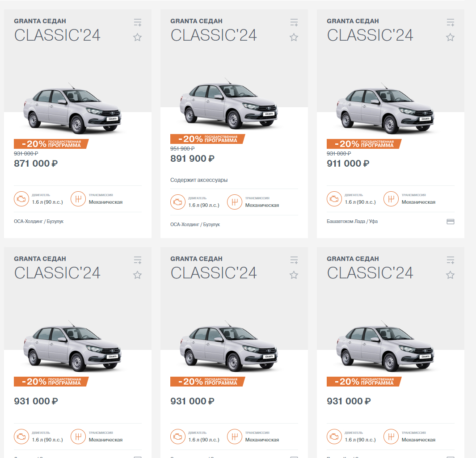Click -20% state program badge above 911 000 ₽
476x458 pixels.
[x=364, y=144]
